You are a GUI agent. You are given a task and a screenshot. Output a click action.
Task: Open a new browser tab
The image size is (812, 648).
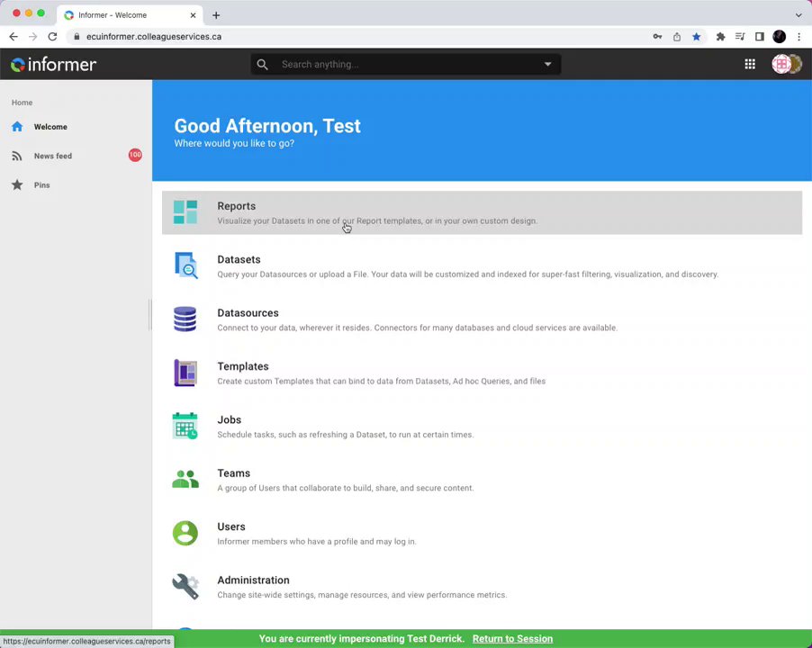click(x=216, y=15)
